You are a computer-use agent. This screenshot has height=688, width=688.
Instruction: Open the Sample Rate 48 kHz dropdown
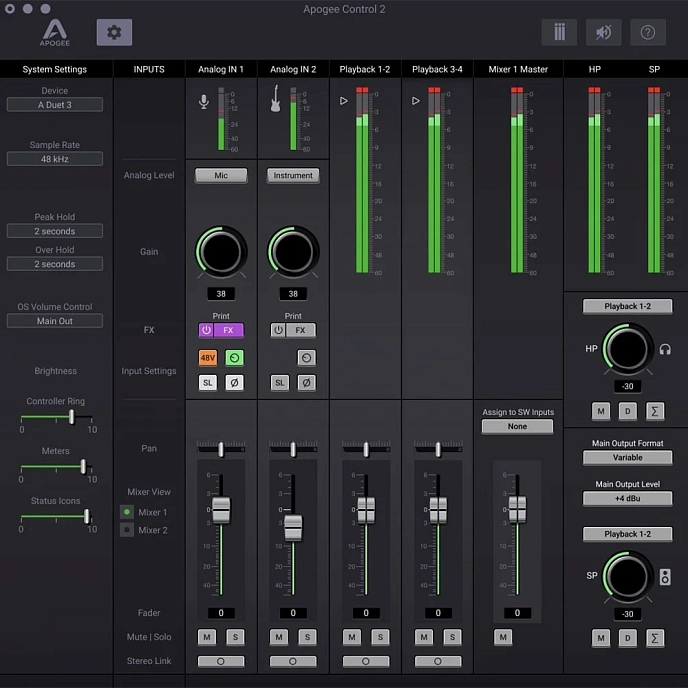click(x=55, y=159)
